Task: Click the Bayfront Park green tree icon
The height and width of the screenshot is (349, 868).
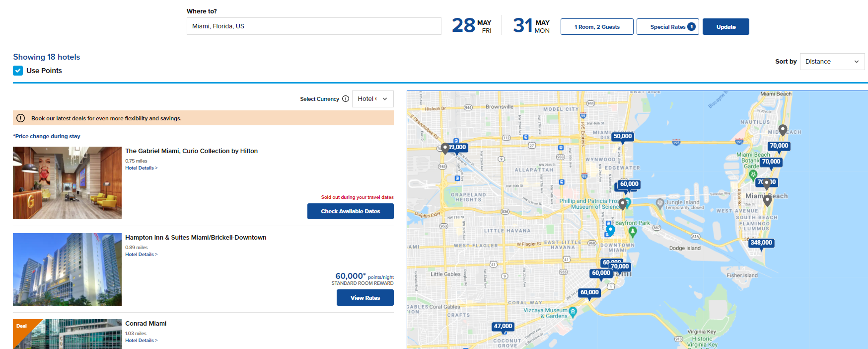Action: tap(633, 231)
